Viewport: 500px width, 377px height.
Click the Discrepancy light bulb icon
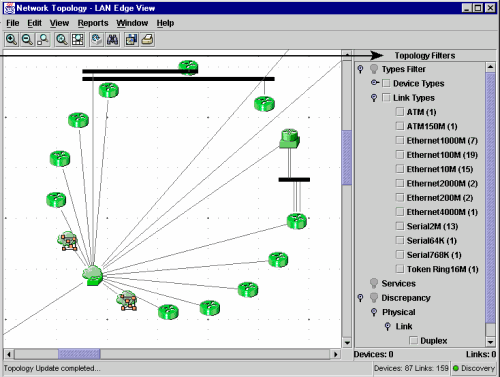374,298
